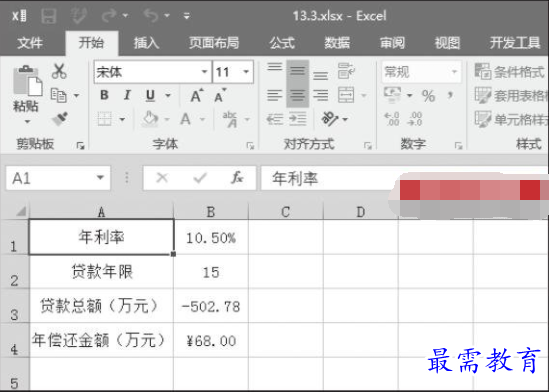Viewport: 549px width, 392px height.
Task: Click the Decrease Indent icon
Action: tap(274, 119)
